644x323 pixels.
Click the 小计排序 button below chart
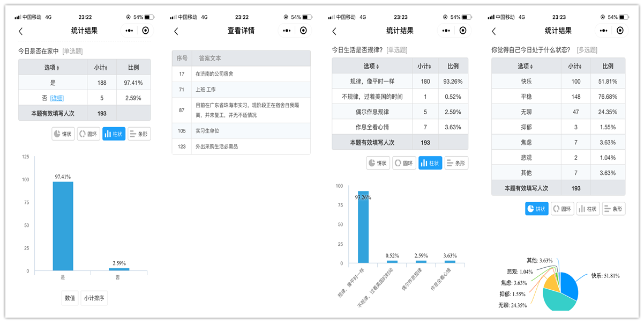[94, 298]
